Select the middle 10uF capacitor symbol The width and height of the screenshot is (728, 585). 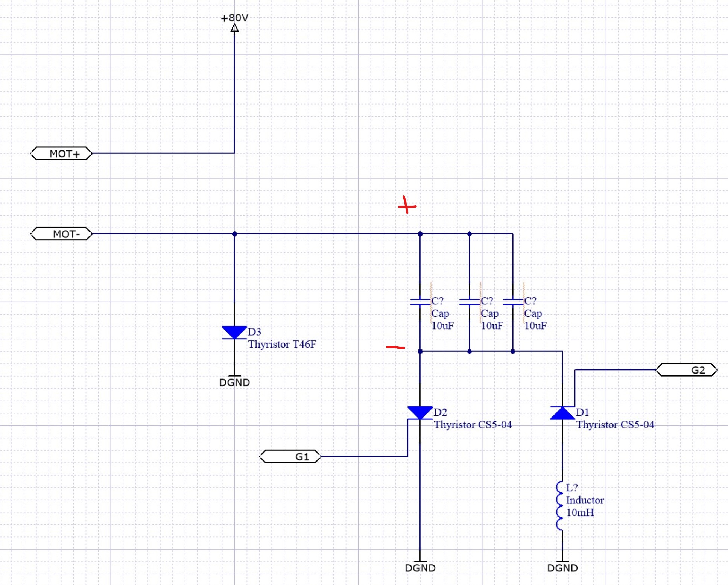pos(470,301)
